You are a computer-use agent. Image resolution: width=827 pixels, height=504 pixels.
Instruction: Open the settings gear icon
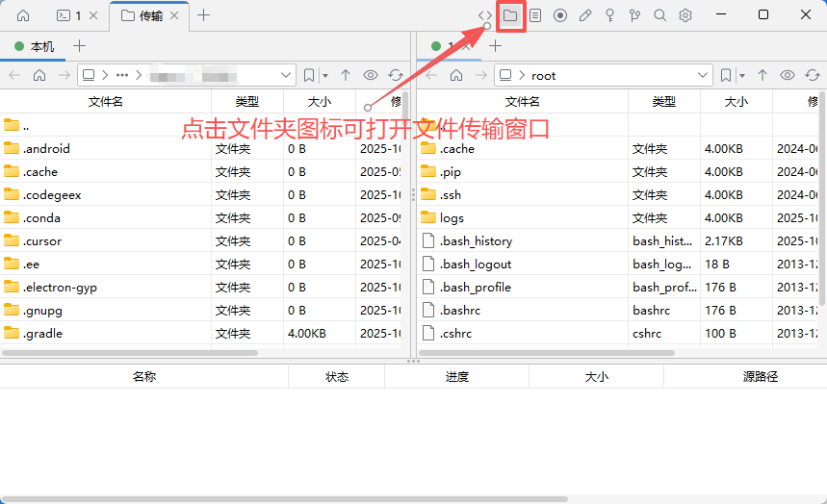(x=685, y=15)
